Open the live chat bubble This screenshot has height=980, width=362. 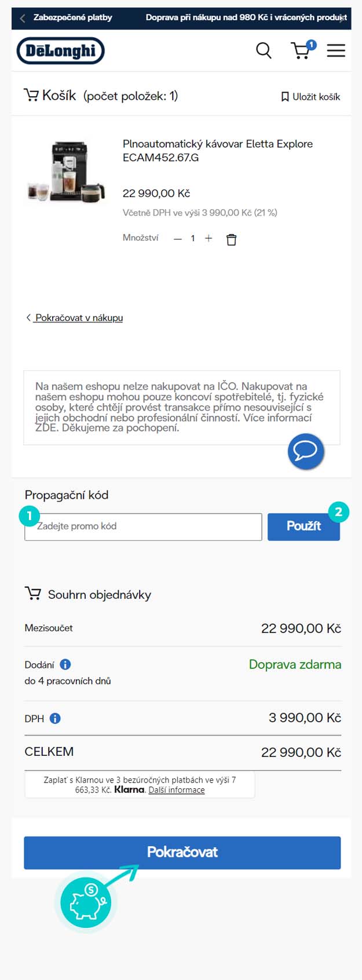pos(306,451)
